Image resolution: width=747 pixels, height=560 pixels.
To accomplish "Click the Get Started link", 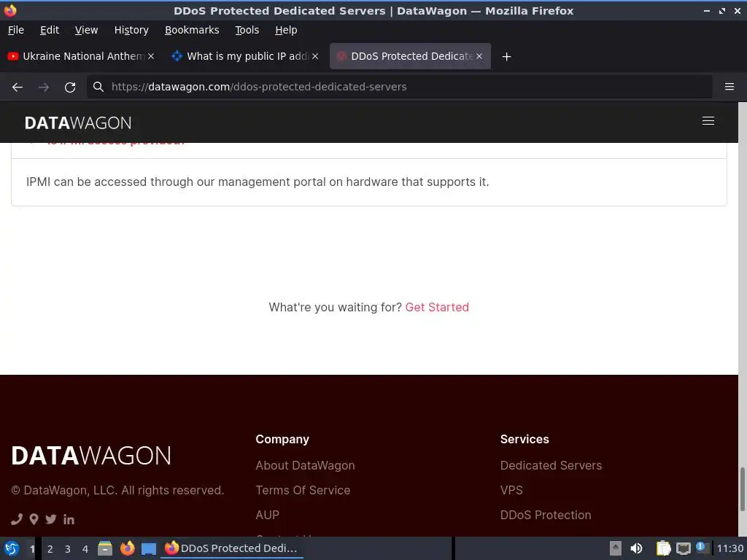I will point(437,307).
